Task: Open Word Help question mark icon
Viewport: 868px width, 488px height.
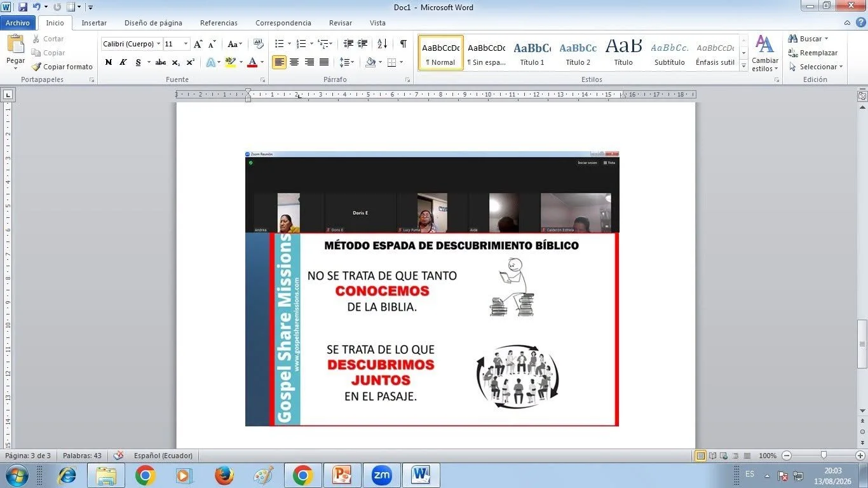Action: click(861, 22)
